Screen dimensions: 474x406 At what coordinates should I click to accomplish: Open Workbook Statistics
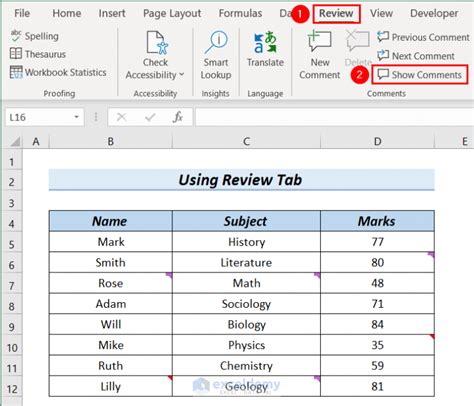58,72
